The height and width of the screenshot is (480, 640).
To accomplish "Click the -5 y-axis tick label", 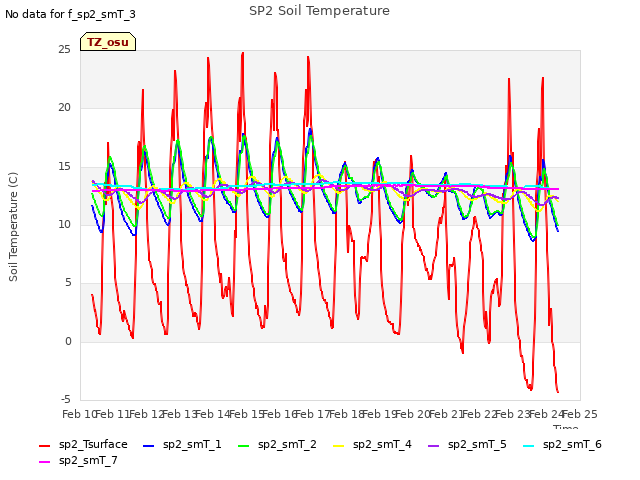I will click(66, 400).
